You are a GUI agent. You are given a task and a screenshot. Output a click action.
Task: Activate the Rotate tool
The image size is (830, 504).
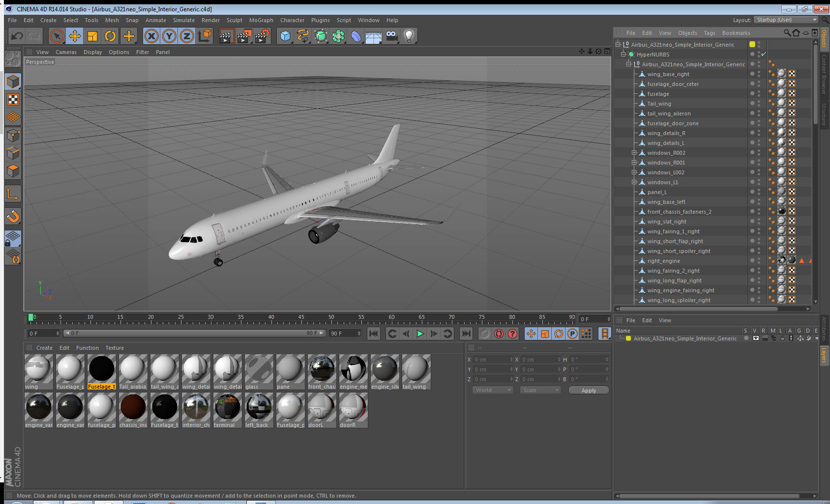pos(110,36)
